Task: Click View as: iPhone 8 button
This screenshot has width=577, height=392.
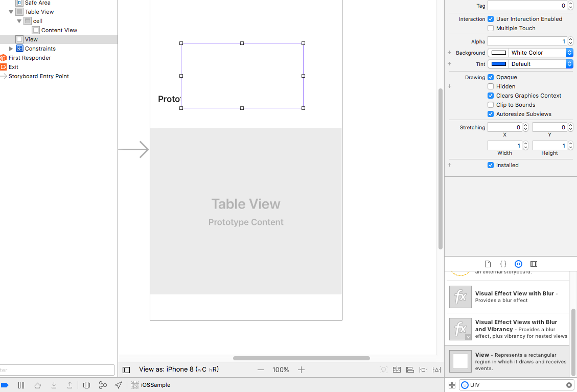Action: point(179,370)
